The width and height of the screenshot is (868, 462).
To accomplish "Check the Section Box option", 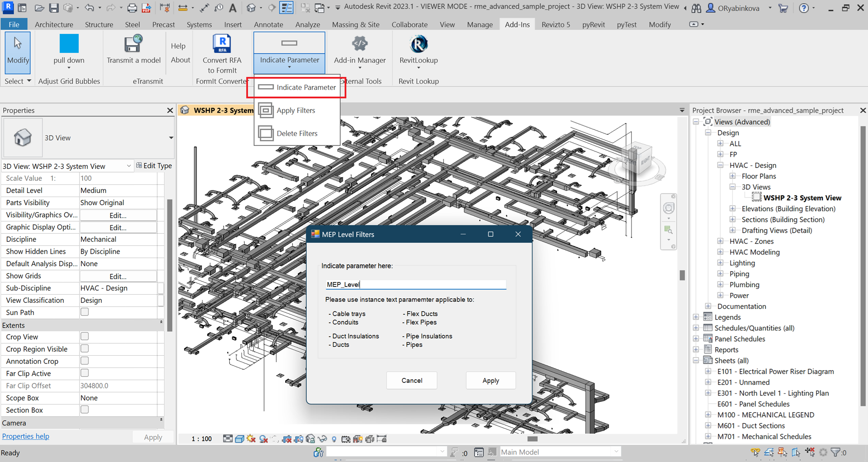I will (85, 410).
